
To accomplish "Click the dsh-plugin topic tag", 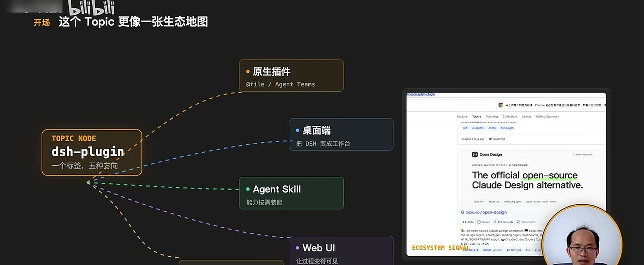I will (x=507, y=128).
